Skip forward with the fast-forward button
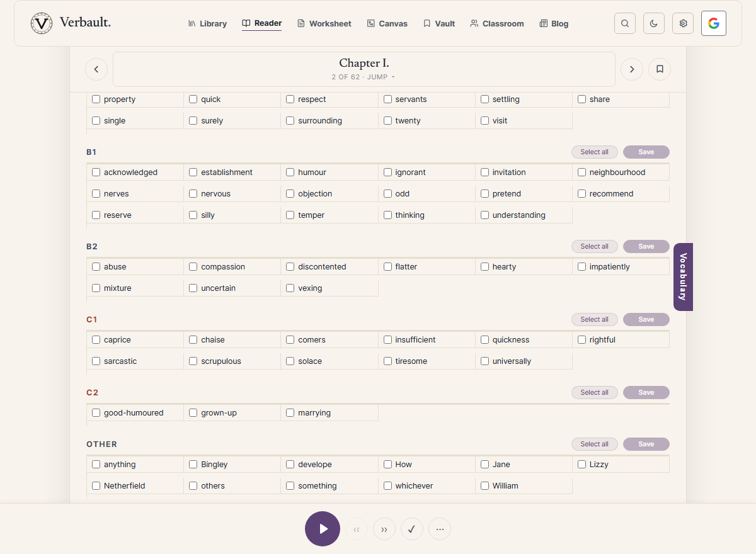The width and height of the screenshot is (756, 554). tap(384, 529)
